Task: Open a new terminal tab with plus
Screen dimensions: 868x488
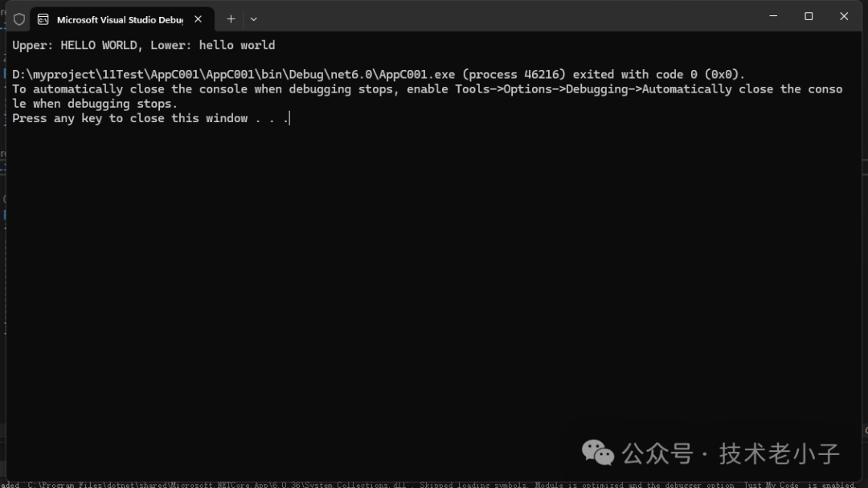Action: point(231,18)
